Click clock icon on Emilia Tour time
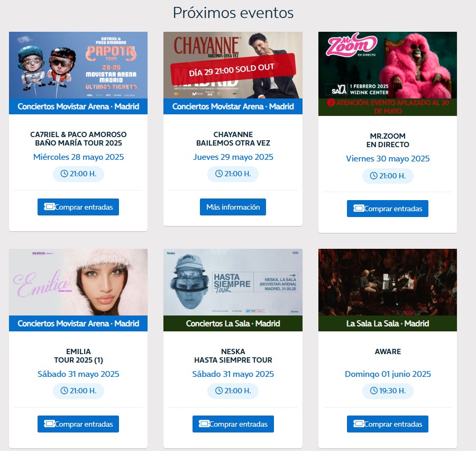 coord(64,391)
